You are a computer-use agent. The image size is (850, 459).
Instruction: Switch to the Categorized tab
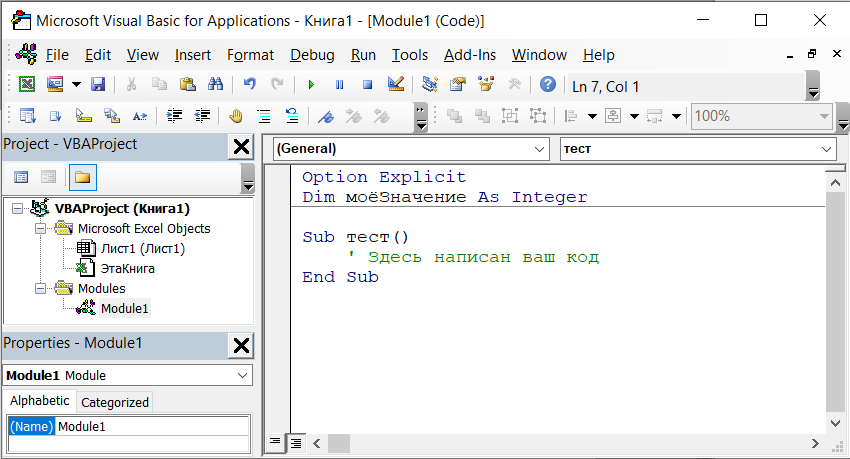pyautogui.click(x=115, y=403)
